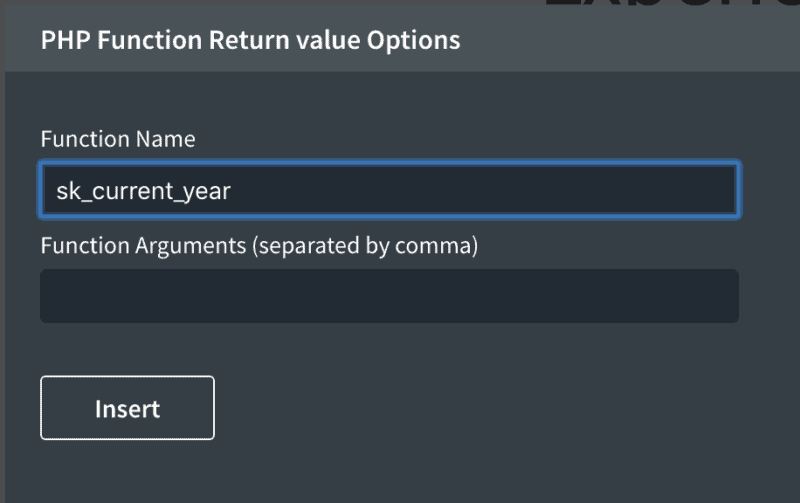Click the dark unfocused arguments text box
Screen dimensions: 800x503
389,296
